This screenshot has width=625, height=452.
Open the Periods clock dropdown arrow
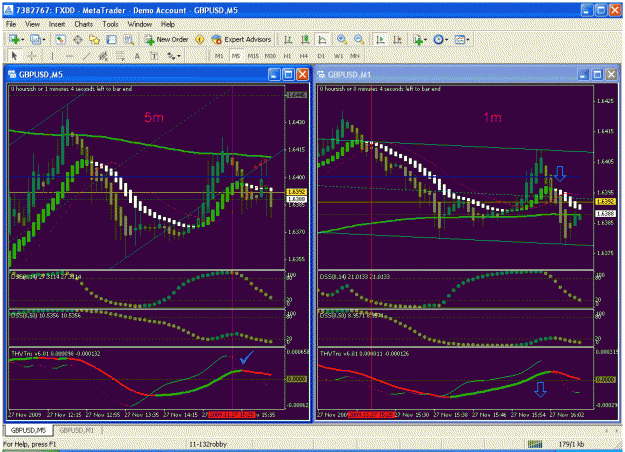pyautogui.click(x=446, y=39)
